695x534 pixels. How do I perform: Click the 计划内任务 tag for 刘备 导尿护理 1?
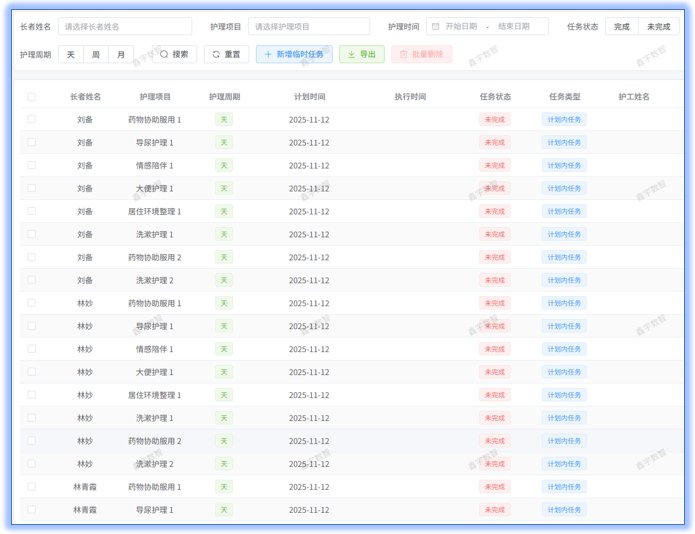pos(564,143)
